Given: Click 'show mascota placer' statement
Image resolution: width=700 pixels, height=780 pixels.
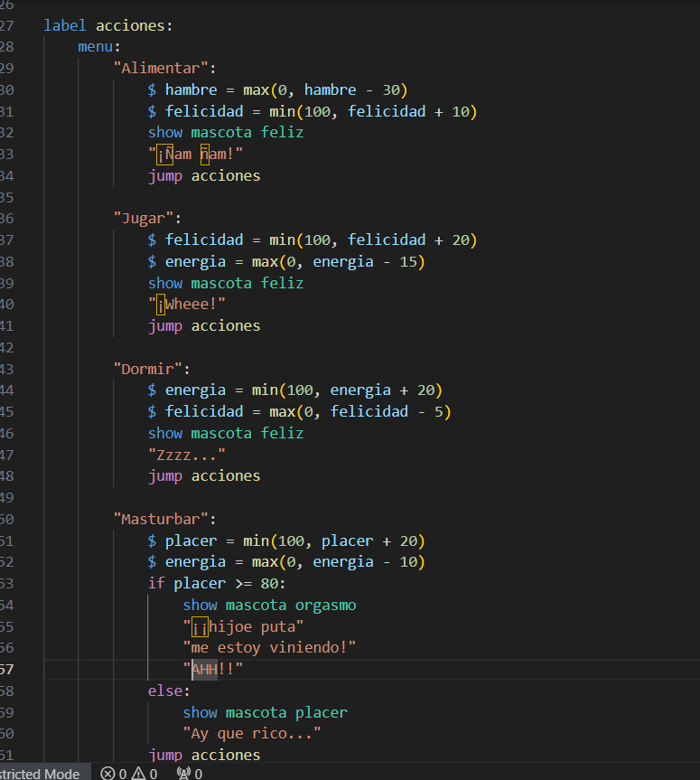Looking at the screenshot, I should point(265,712).
